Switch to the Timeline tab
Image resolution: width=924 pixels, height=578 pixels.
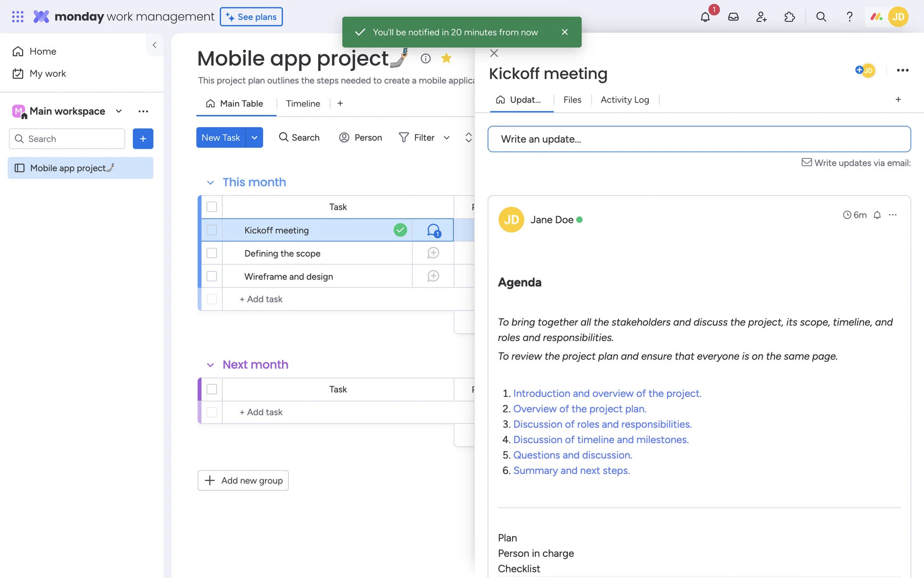pyautogui.click(x=303, y=104)
